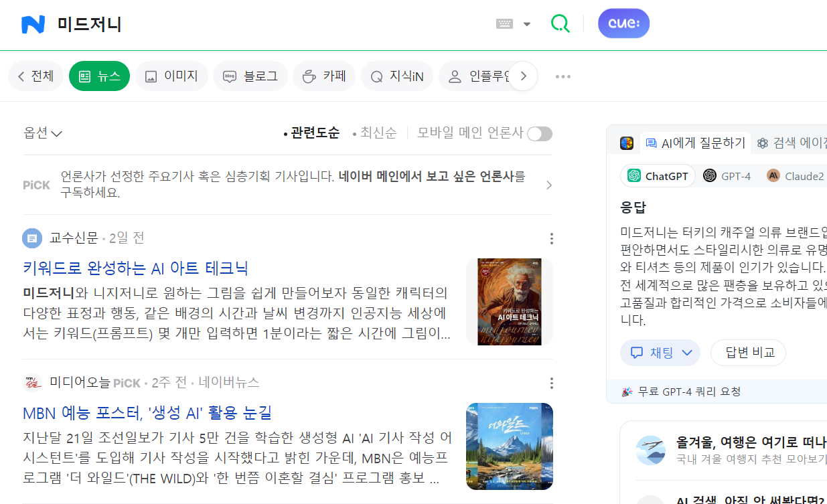827x504 pixels.
Task: Open the cue: AI search button
Action: click(623, 23)
